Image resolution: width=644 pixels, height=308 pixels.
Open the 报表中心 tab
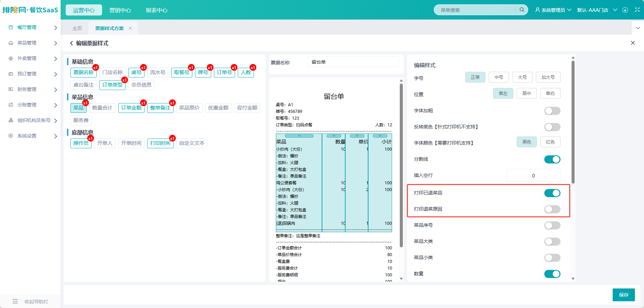[x=157, y=10]
